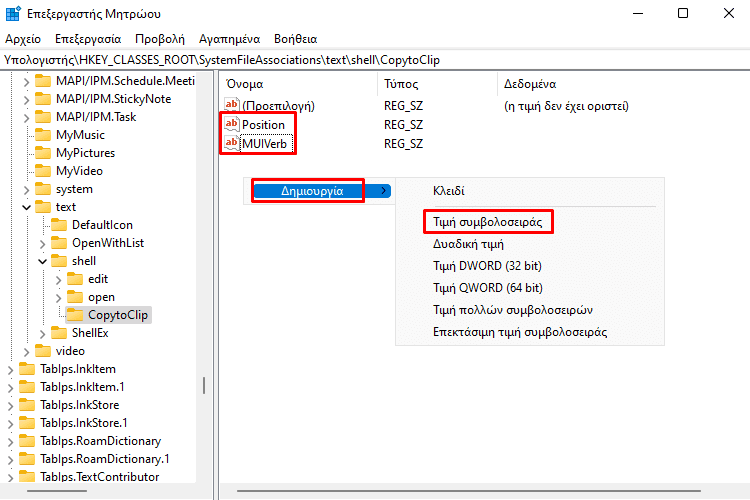This screenshot has width=750, height=500.
Task: Click the values pane horizontal scrollbar
Action: [x=469, y=491]
